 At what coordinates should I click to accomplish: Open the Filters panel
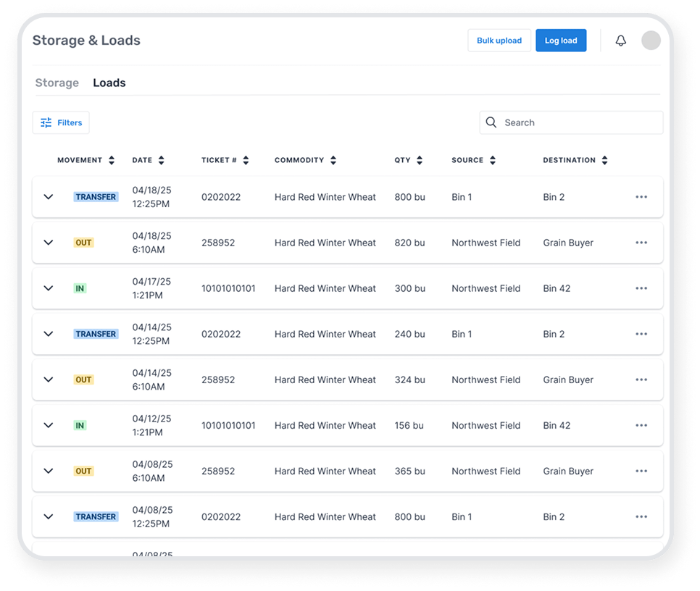61,122
